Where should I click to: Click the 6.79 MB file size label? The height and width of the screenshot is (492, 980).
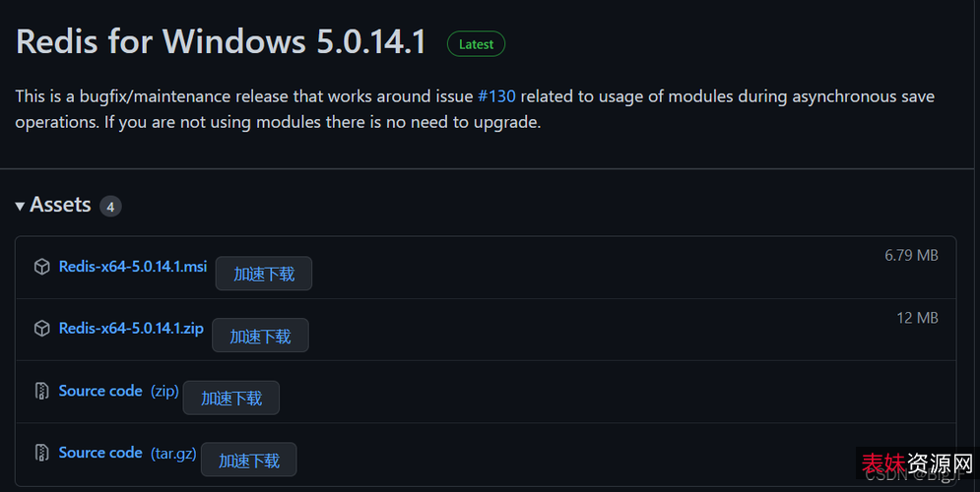(910, 256)
